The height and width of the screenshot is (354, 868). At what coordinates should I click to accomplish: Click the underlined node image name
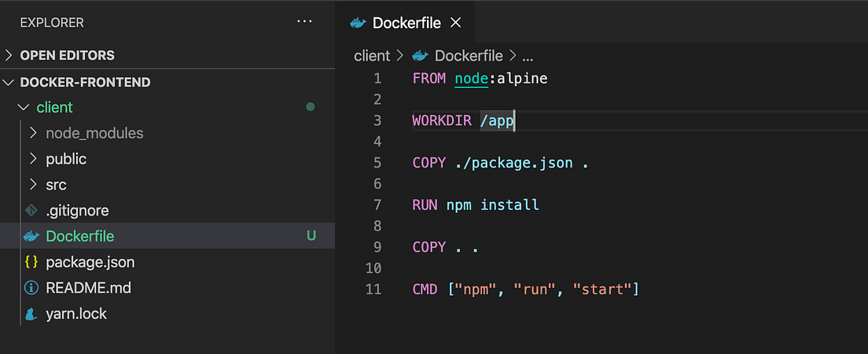[x=472, y=79]
